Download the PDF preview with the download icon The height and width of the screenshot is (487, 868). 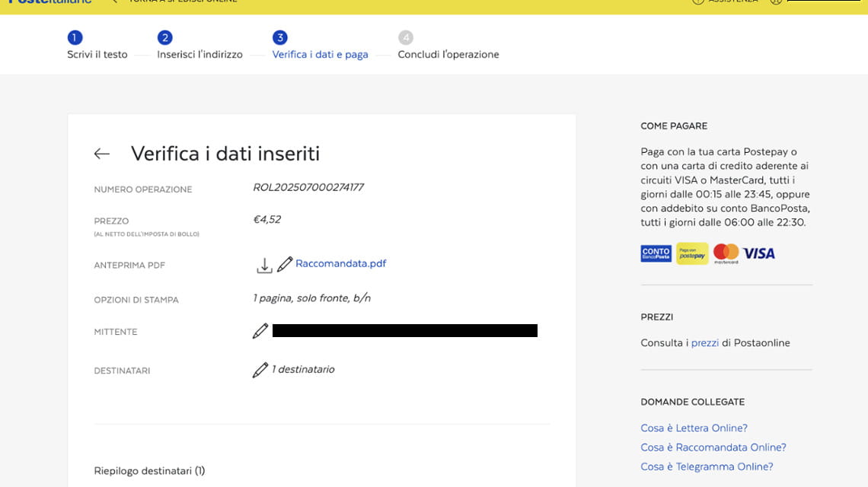coord(265,265)
